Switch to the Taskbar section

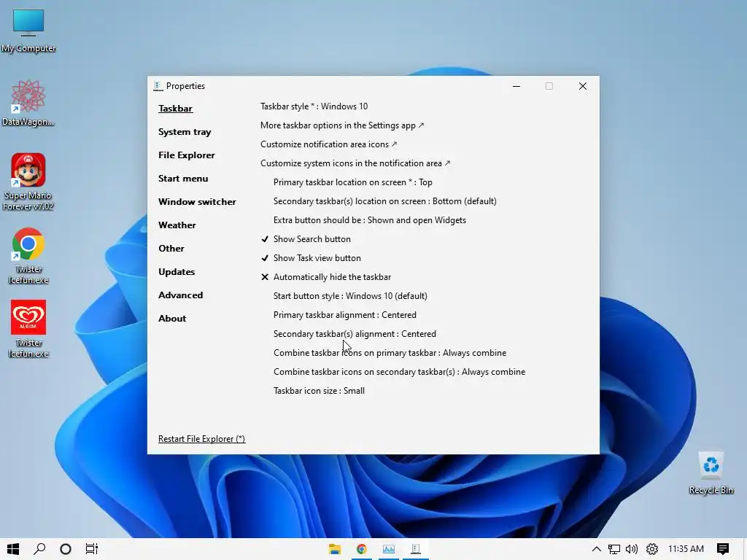175,109
